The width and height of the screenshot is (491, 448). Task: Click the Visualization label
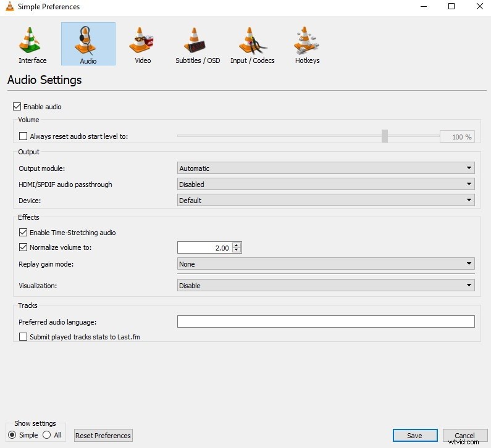[x=38, y=286]
